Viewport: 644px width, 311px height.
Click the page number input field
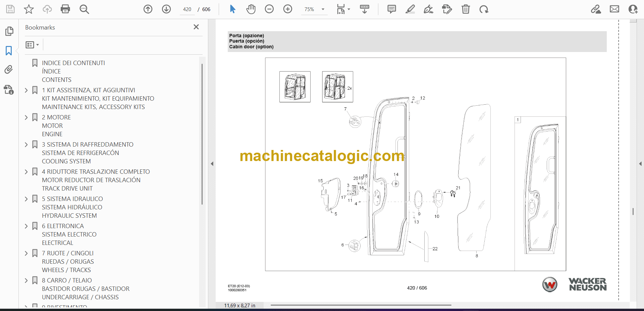(x=187, y=9)
